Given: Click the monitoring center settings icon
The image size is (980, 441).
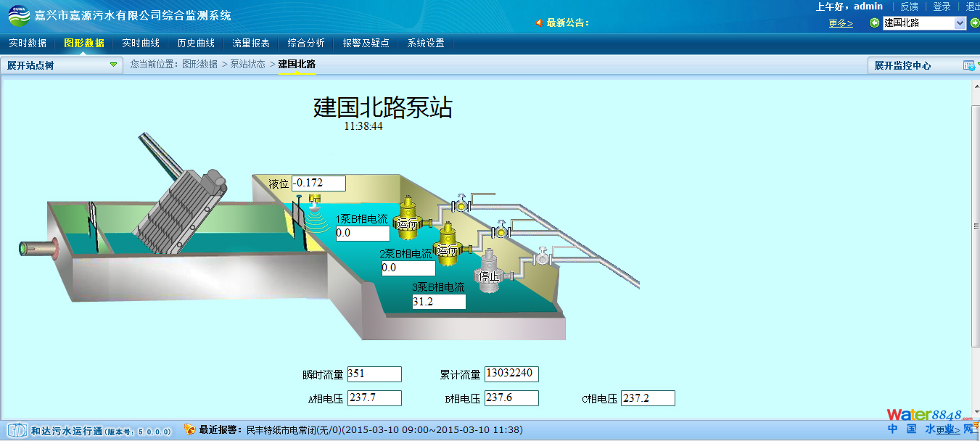Looking at the screenshot, I should pos(969,65).
